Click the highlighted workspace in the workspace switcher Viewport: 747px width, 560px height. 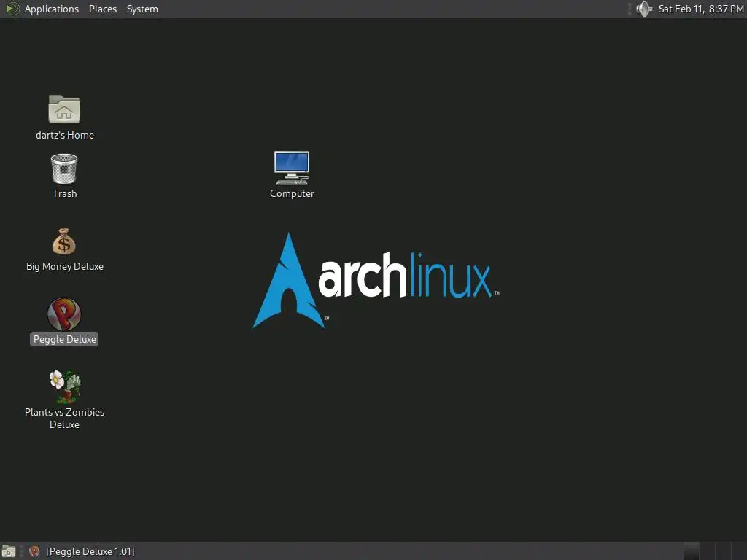click(692, 551)
